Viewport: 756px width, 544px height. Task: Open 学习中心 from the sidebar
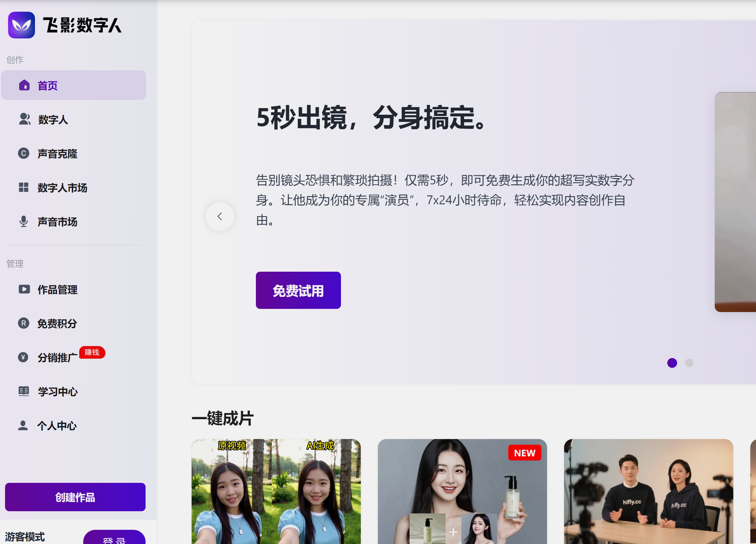click(57, 391)
